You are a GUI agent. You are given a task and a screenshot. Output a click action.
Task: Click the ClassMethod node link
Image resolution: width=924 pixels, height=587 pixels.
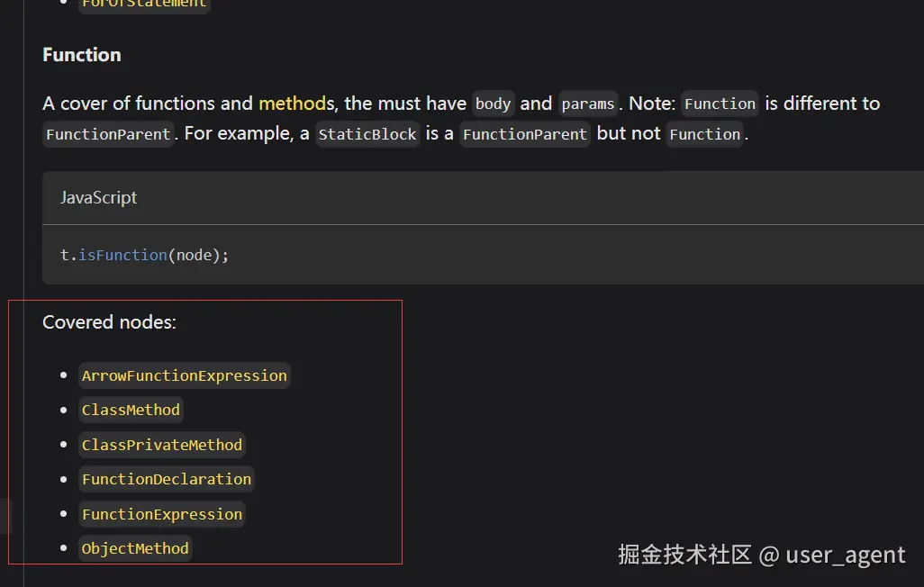pyautogui.click(x=131, y=410)
